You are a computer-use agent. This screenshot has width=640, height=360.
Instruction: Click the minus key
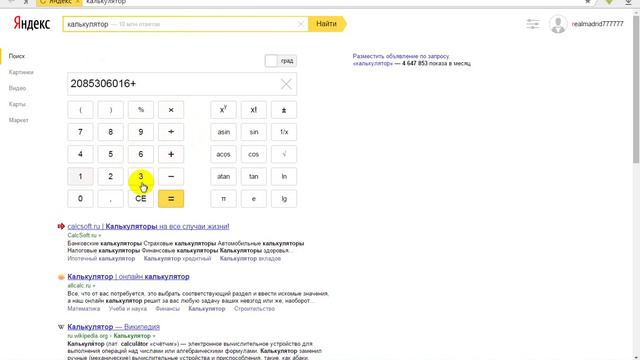(171, 176)
